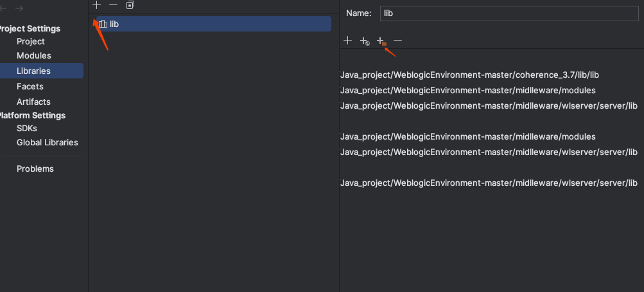The image size is (644, 292).
Task: Remove the selected library from list
Action: click(113, 5)
